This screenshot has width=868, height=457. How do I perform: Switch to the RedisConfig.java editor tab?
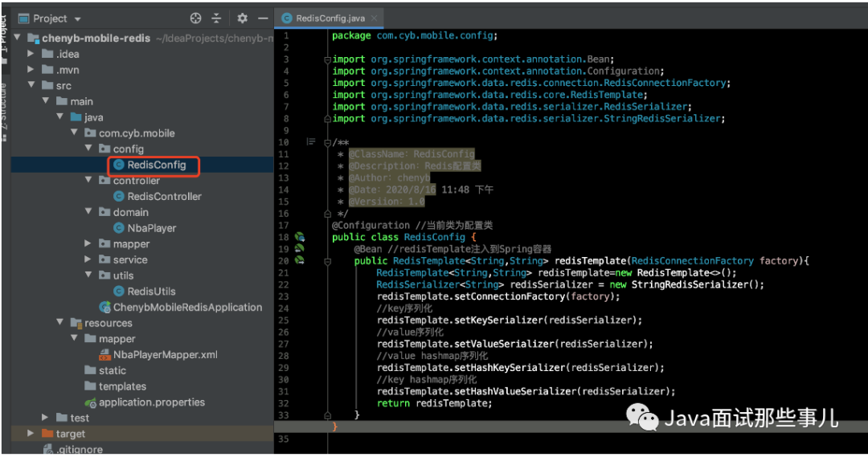pyautogui.click(x=330, y=18)
